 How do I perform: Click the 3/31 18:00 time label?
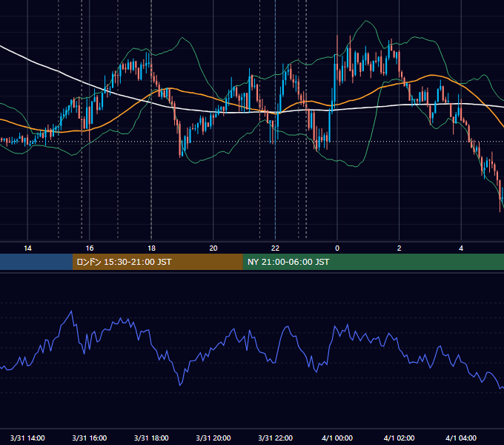tap(151, 438)
